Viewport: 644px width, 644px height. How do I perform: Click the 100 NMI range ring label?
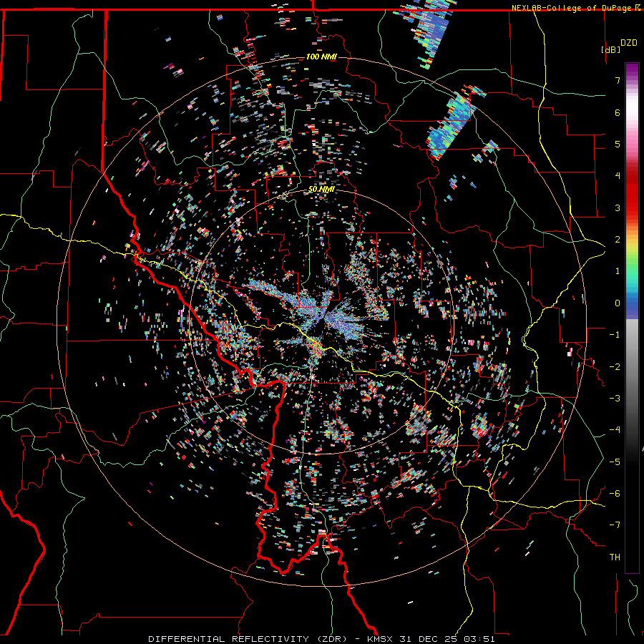[321, 57]
